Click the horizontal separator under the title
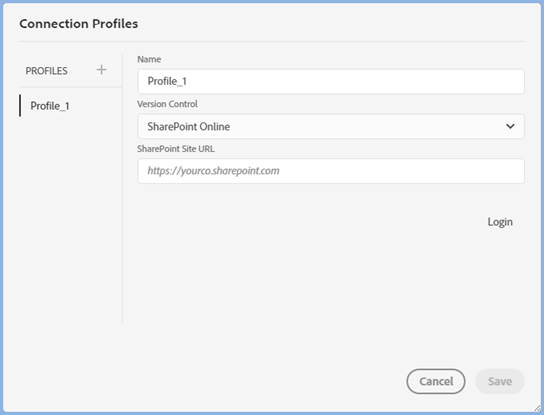Viewport: 544px width, 415px height. point(272,42)
